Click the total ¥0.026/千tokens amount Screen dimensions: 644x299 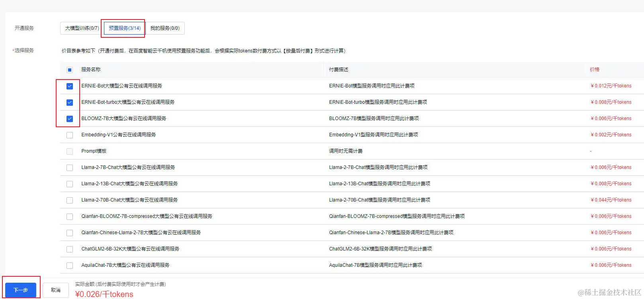pos(104,294)
